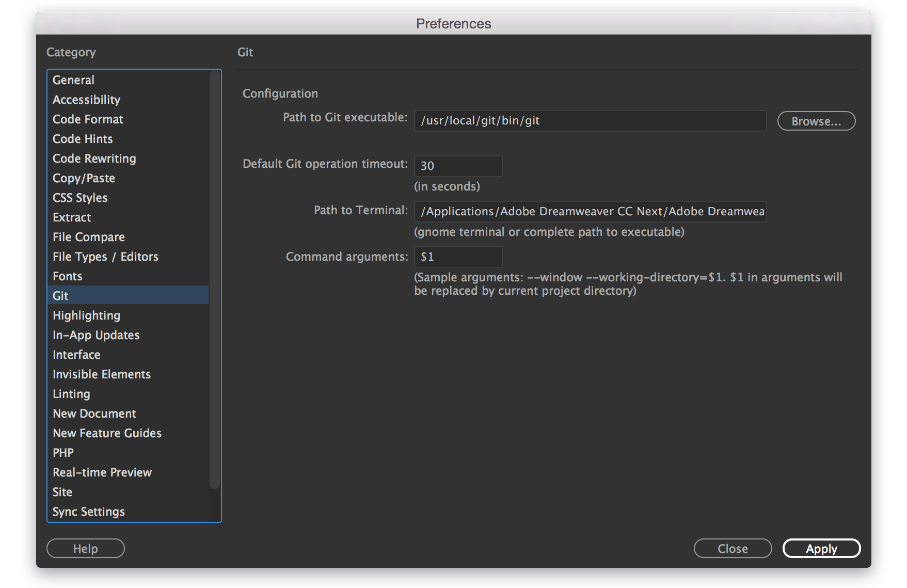The image size is (907, 588).
Task: Select the Code Format category
Action: (87, 119)
